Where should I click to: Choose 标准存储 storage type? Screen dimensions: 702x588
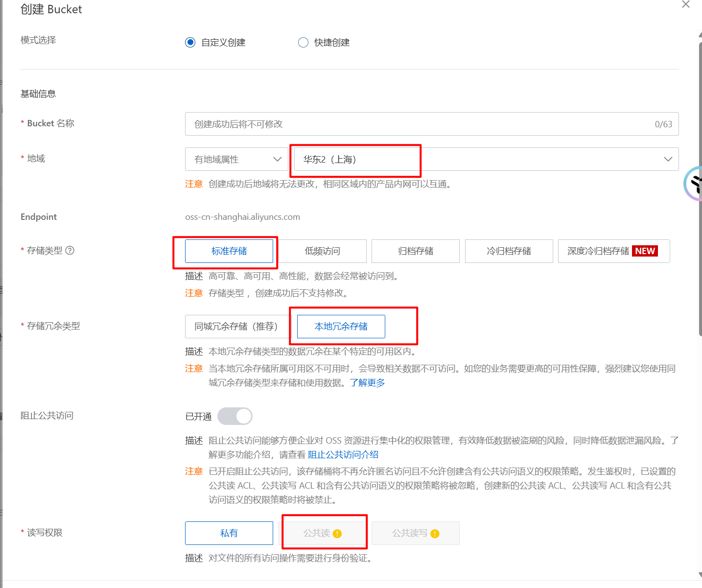pyautogui.click(x=229, y=251)
